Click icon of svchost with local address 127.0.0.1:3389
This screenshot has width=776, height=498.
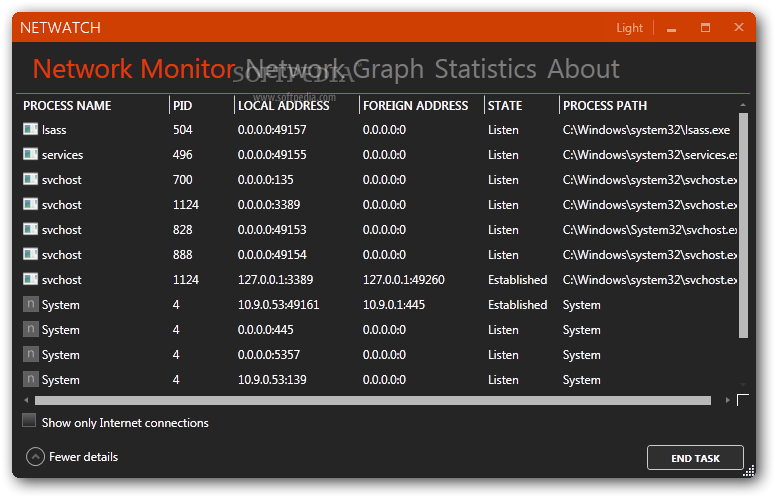tap(30, 279)
